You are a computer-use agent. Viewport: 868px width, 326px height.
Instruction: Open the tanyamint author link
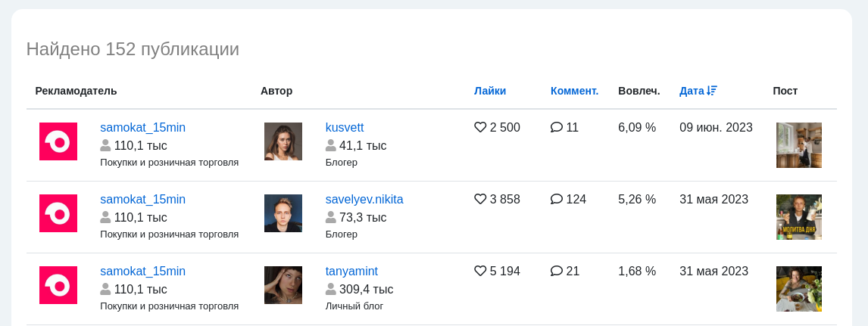coord(351,272)
